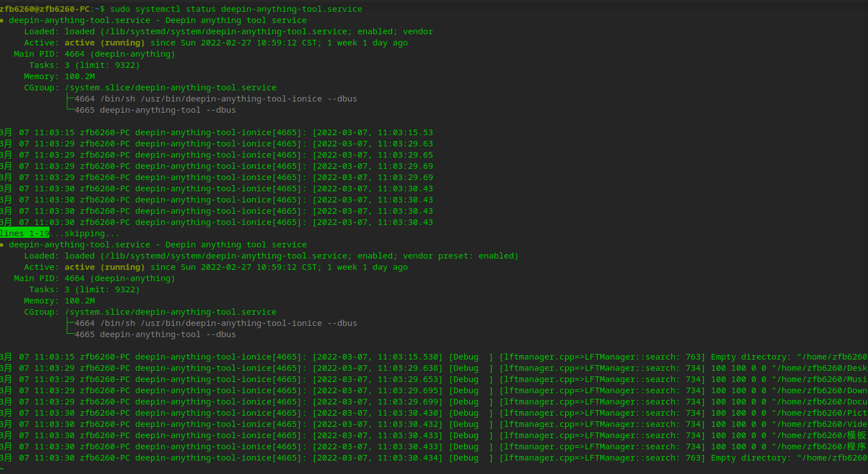This screenshot has width=868, height=474.
Task: Click the path "/home/zfb6260/模板"
Action: pos(821,435)
